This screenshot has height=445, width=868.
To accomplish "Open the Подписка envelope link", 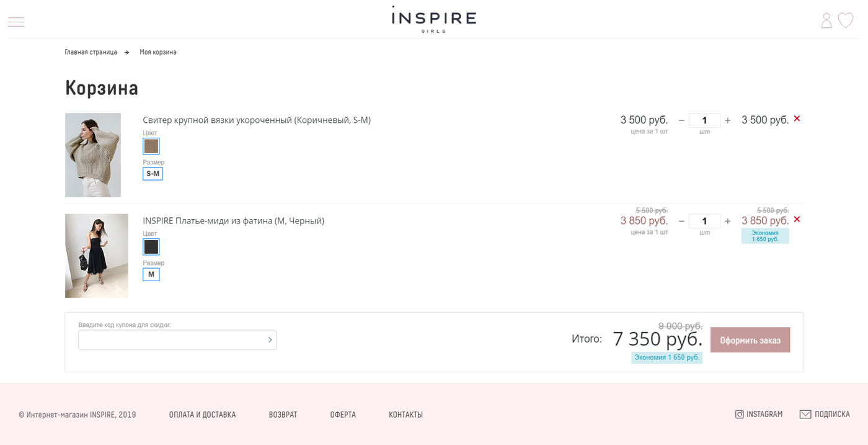I will click(x=825, y=415).
